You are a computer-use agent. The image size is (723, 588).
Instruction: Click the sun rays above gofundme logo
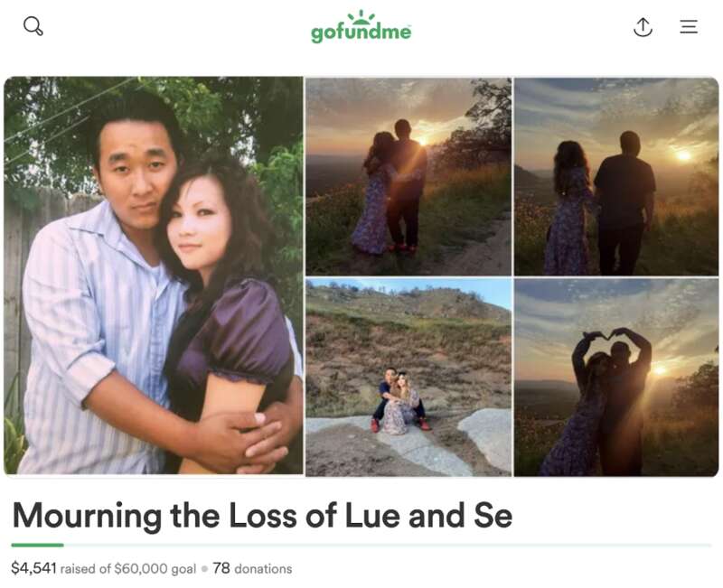pos(361,17)
